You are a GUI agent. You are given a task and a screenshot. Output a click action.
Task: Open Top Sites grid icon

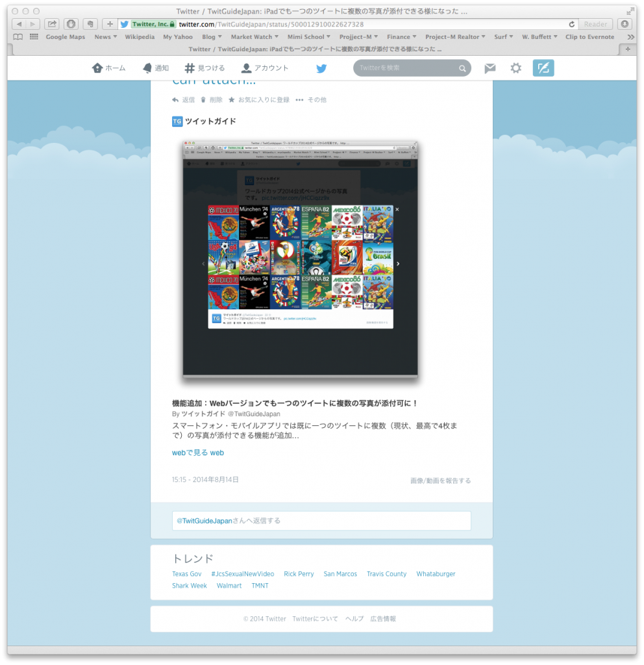(34, 37)
